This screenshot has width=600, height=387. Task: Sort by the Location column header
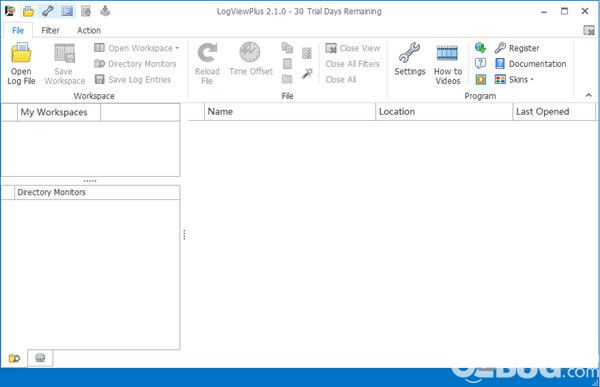(444, 112)
